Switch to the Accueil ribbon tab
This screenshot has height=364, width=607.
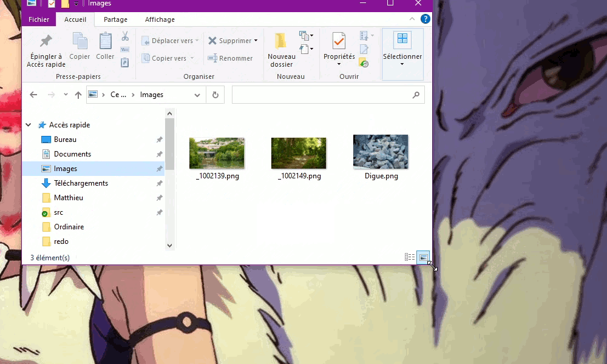click(x=75, y=19)
